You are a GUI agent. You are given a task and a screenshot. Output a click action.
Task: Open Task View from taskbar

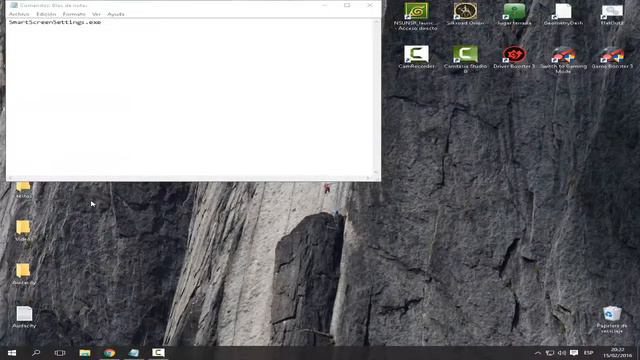60,353
